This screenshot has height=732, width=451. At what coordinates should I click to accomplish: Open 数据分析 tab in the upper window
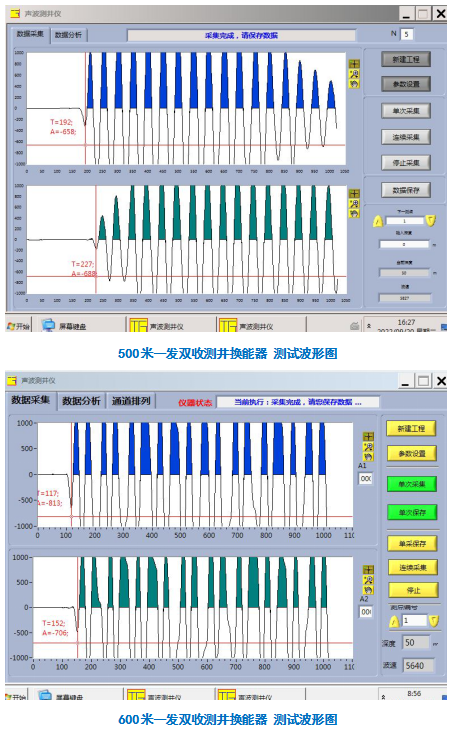tap(69, 35)
